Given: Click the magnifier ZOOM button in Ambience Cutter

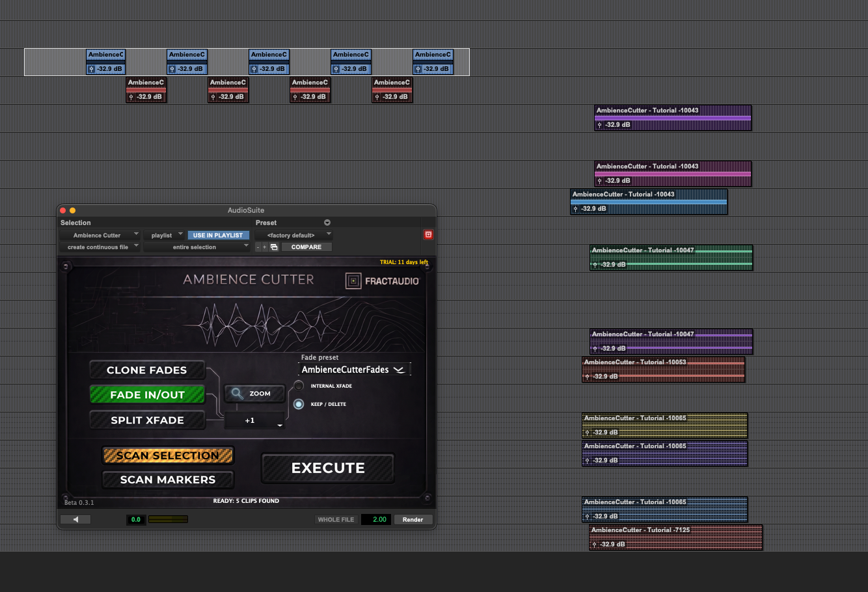Looking at the screenshot, I should click(x=255, y=394).
